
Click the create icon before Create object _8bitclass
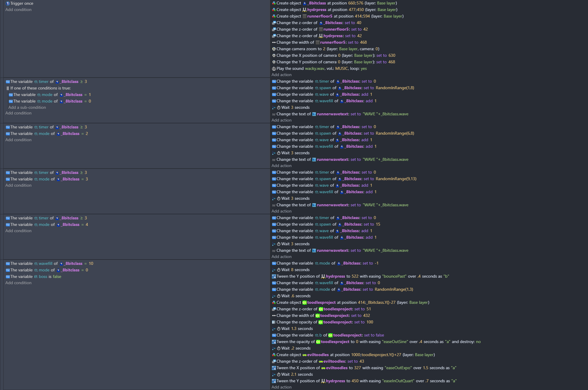(x=274, y=3)
